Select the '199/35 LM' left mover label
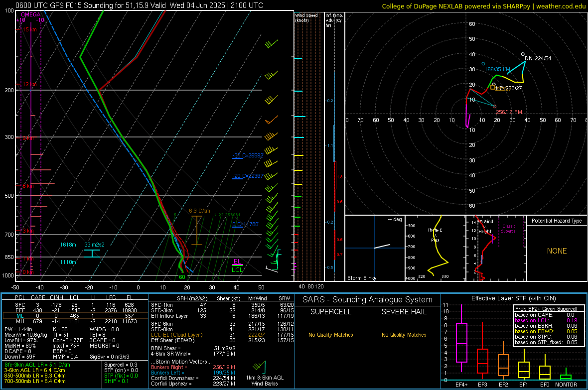Viewport: 588px width, 390px height. tap(498, 69)
